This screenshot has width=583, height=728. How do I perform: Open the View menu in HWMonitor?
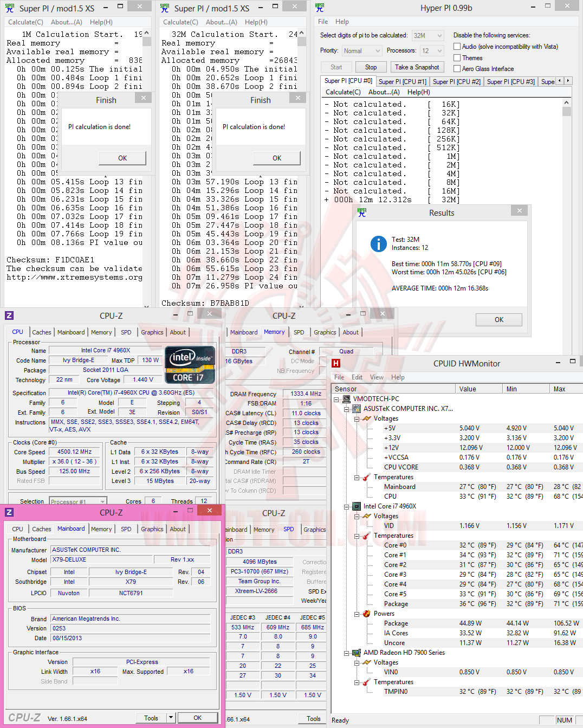377,377
